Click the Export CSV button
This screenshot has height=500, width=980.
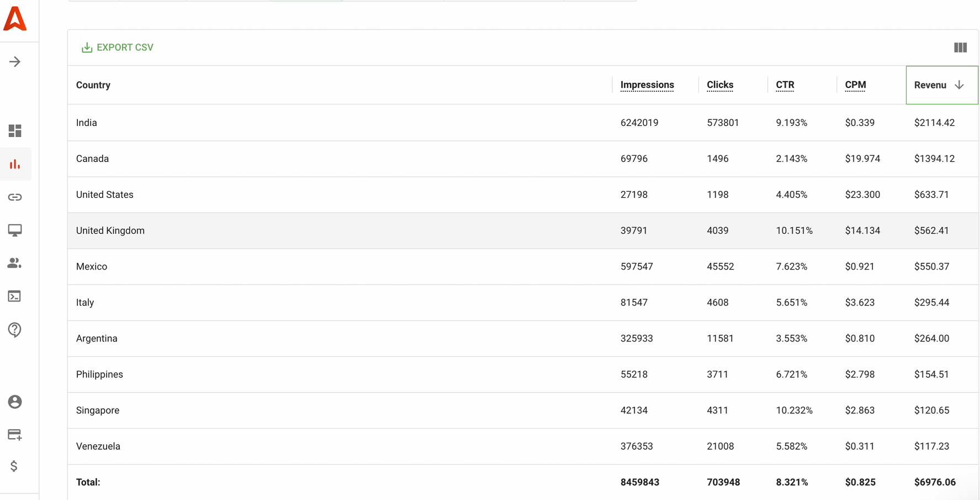click(x=118, y=48)
